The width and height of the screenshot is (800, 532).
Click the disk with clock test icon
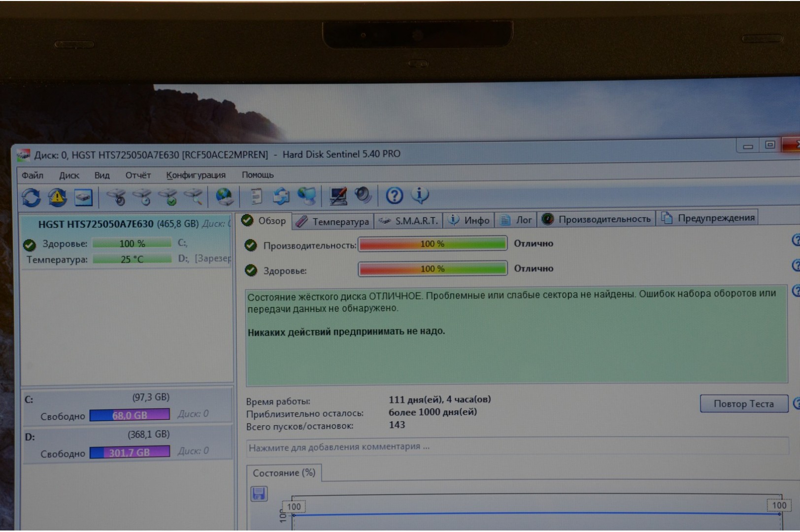[143, 197]
